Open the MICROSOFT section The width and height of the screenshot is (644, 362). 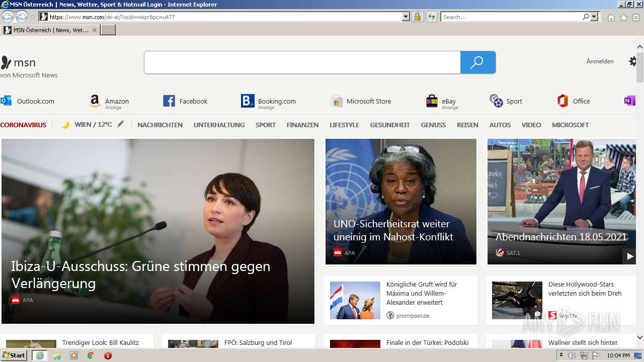tap(570, 125)
